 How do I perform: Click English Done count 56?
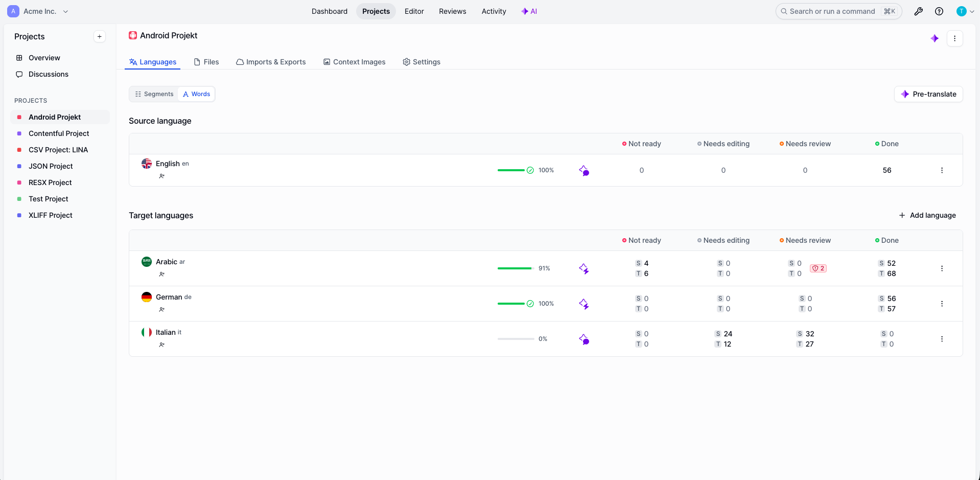click(x=887, y=170)
